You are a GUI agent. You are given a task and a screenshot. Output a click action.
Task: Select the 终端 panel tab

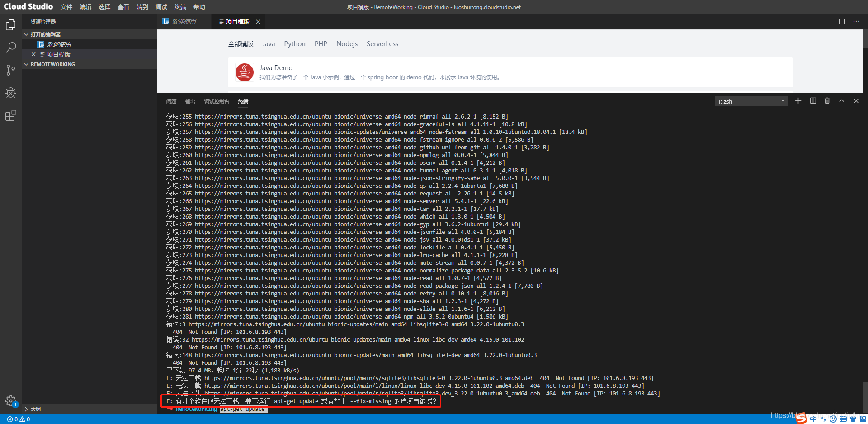point(243,101)
